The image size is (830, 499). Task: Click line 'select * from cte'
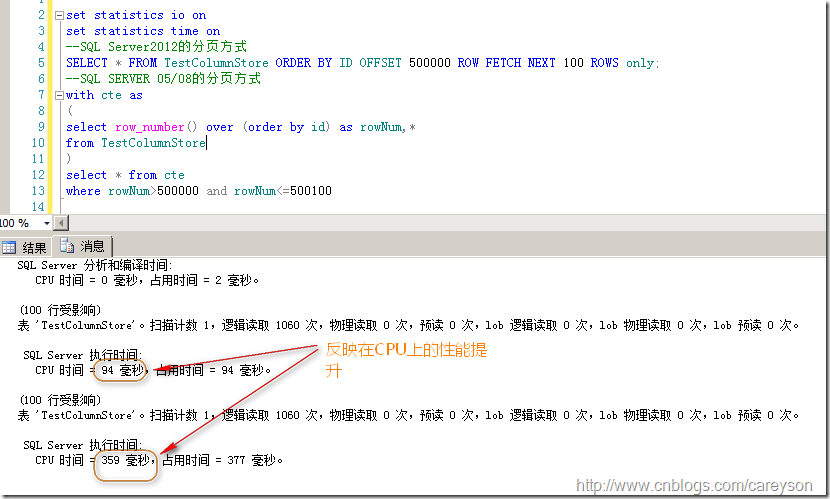click(125, 175)
